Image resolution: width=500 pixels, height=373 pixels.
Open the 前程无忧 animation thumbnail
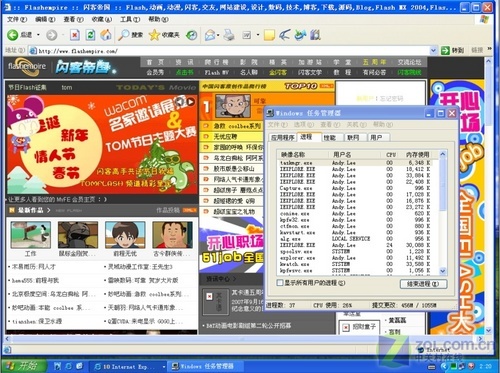coord(125,235)
